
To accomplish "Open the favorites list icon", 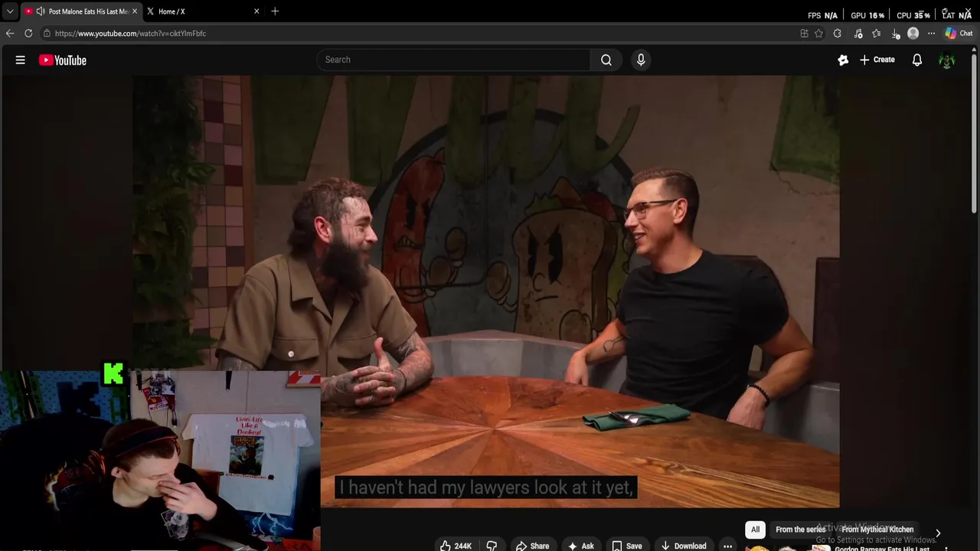I will pyautogui.click(x=877, y=34).
